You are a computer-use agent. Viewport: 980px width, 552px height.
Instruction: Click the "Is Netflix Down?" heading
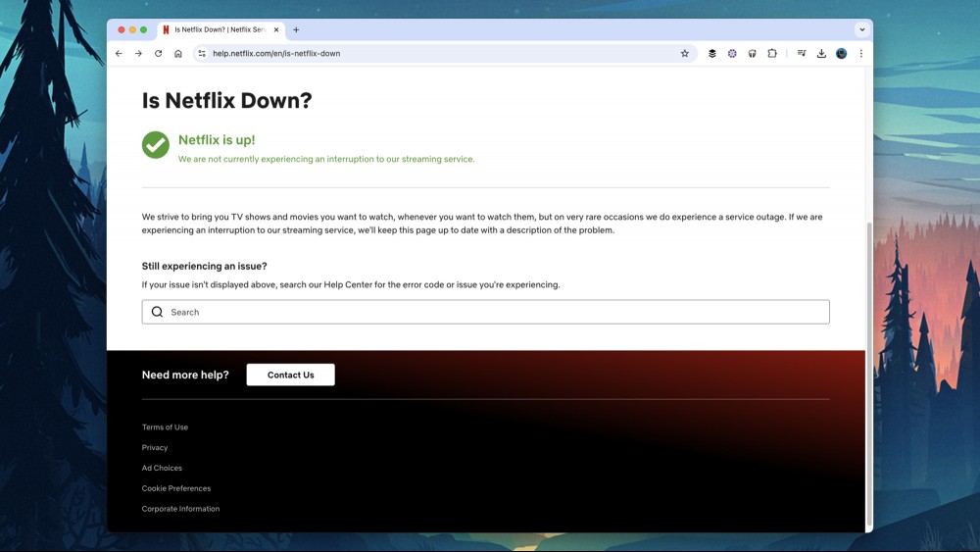point(227,100)
